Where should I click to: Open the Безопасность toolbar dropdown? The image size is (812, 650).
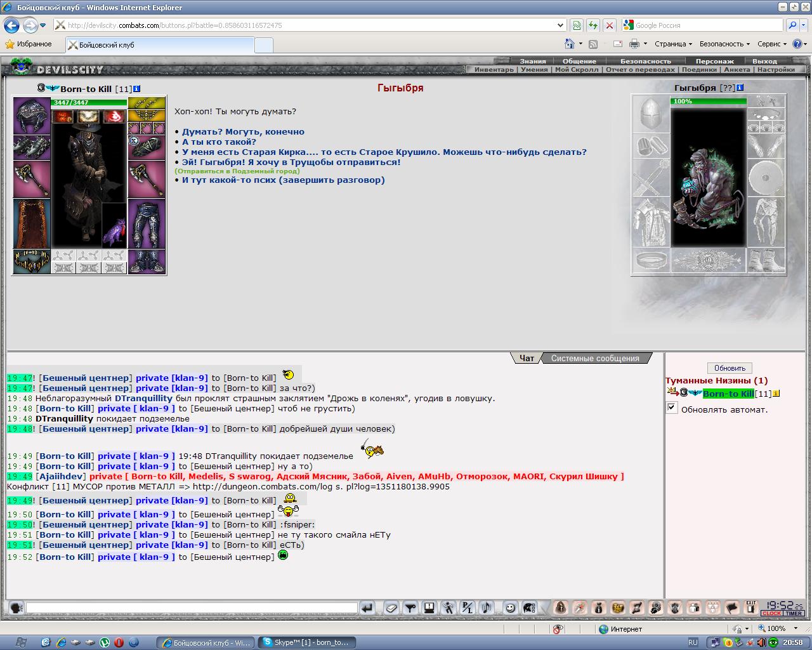tap(724, 44)
